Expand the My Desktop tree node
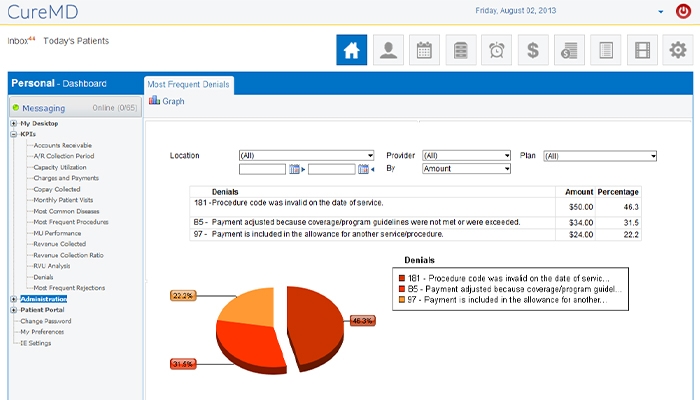700x400 pixels. [x=13, y=123]
